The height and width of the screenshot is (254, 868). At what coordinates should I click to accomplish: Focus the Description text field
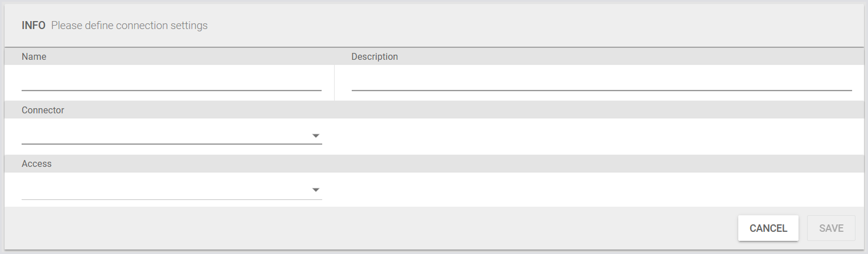point(601,81)
